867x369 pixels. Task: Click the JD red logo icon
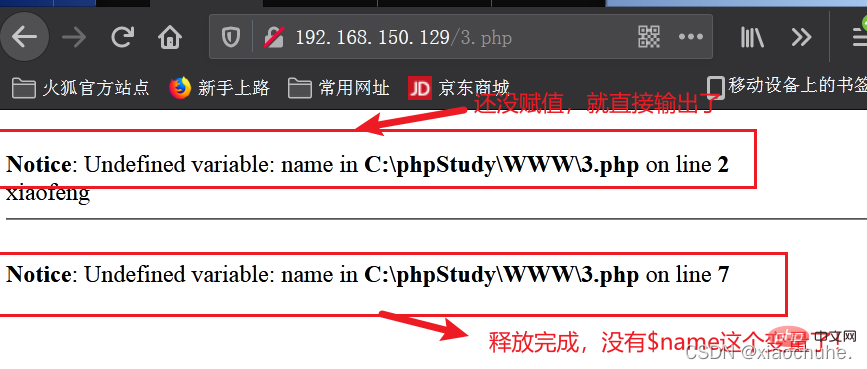point(420,88)
